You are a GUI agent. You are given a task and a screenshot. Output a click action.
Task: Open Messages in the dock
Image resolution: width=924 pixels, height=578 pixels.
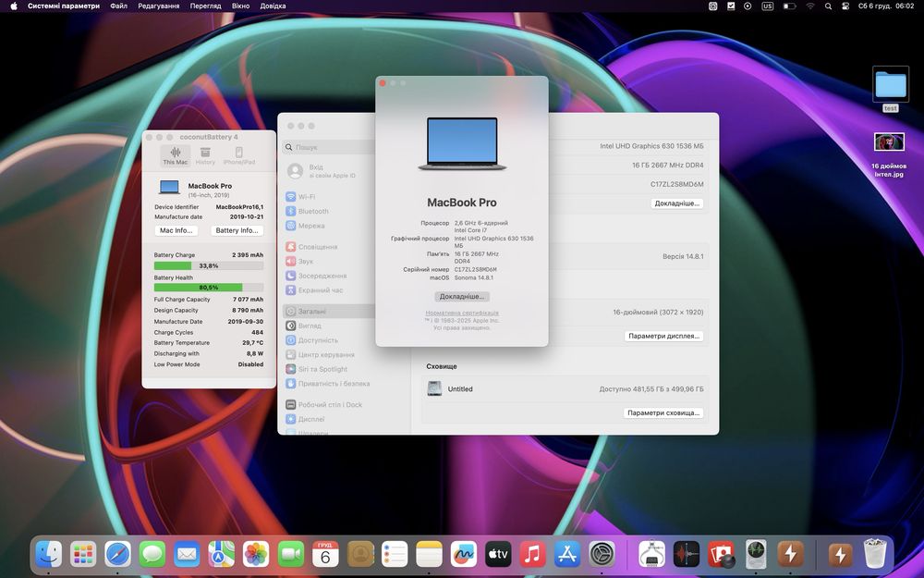coord(152,554)
